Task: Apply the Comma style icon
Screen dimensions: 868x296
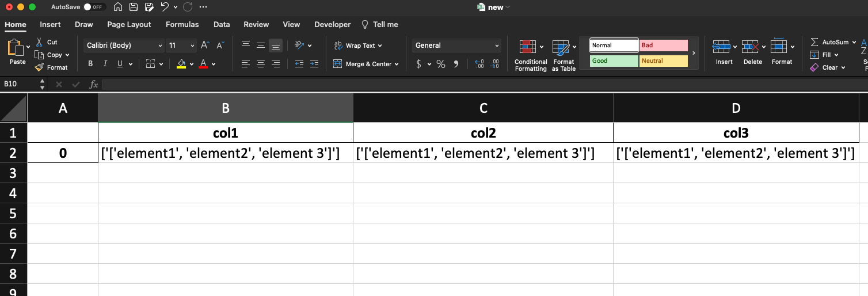Action: 456,64
